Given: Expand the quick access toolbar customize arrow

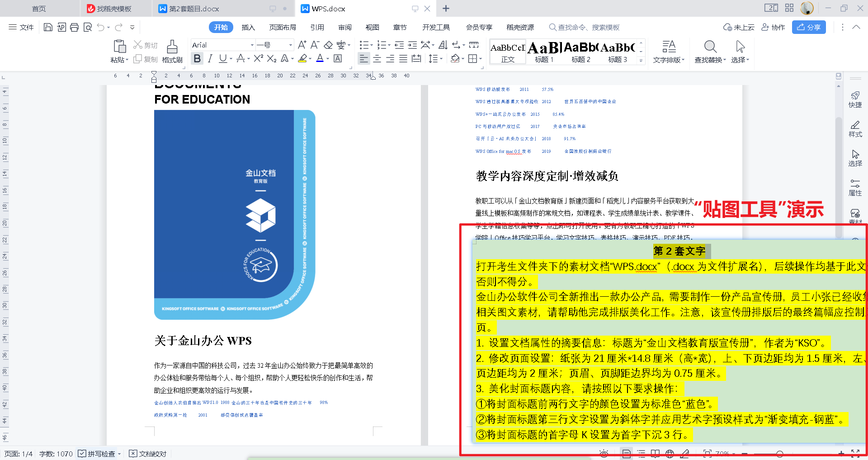Looking at the screenshot, I should (x=132, y=27).
